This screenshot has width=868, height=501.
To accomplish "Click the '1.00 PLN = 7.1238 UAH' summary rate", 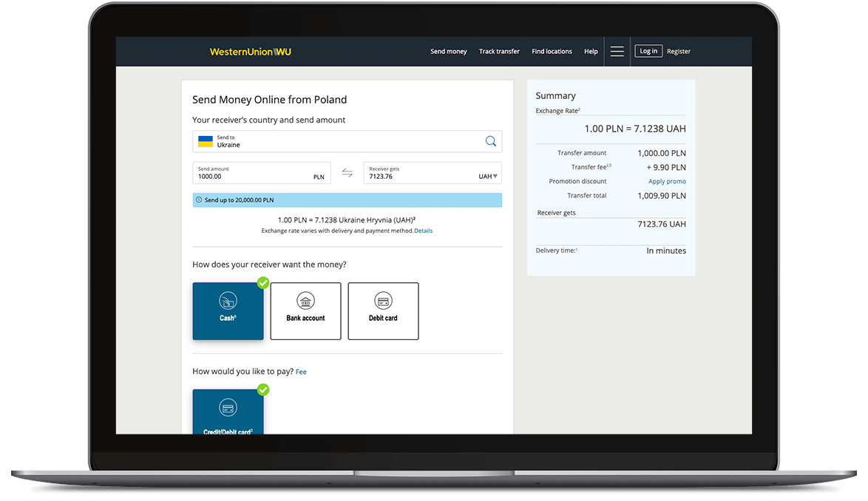I will pyautogui.click(x=635, y=129).
